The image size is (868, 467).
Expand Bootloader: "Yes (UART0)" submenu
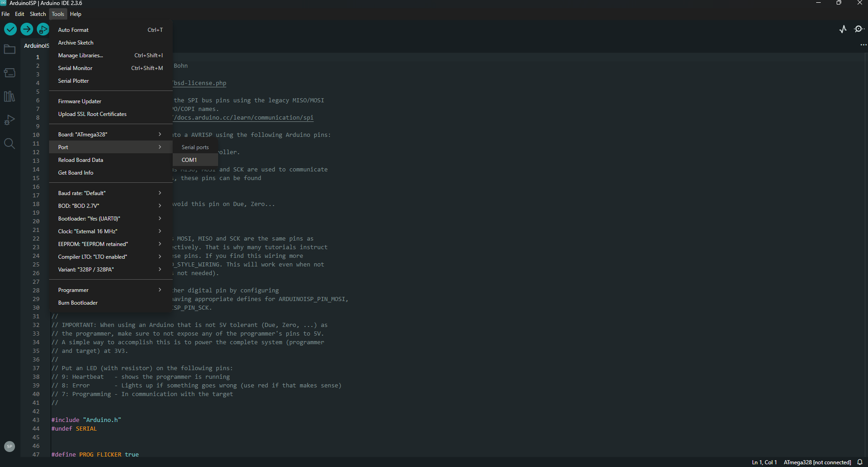(x=110, y=219)
